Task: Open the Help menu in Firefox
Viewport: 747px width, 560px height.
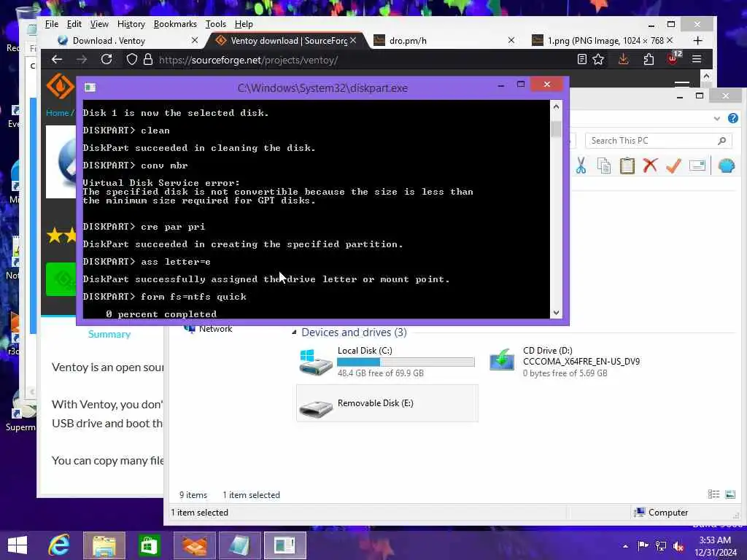Action: click(x=244, y=24)
